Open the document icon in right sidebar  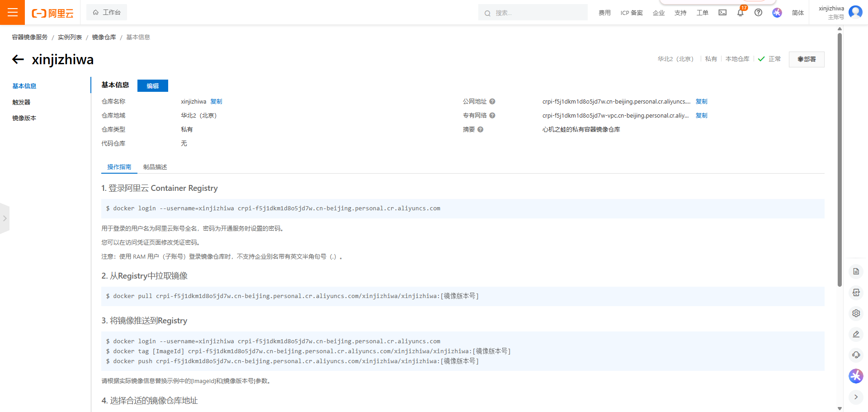pos(856,271)
